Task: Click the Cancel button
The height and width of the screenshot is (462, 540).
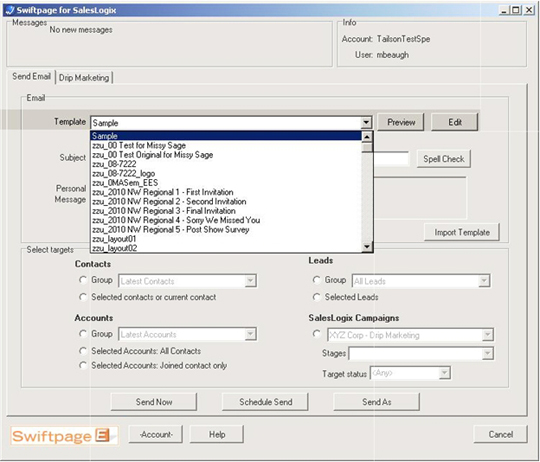Action: pyautogui.click(x=500, y=434)
